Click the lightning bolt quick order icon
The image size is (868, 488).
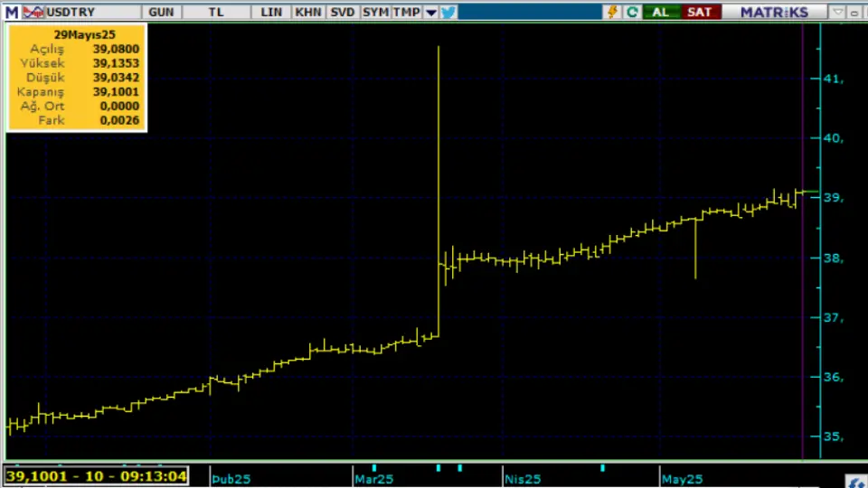tap(613, 12)
